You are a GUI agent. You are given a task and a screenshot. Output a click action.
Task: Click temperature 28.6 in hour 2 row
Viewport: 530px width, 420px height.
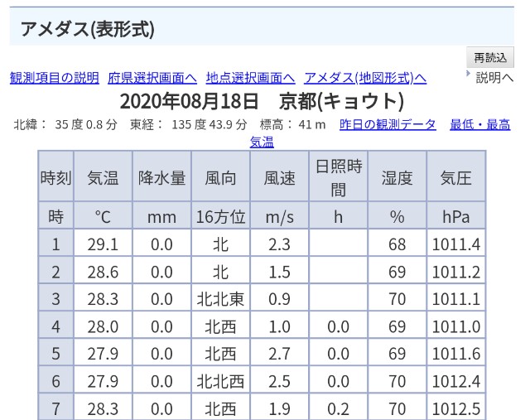click(x=103, y=271)
